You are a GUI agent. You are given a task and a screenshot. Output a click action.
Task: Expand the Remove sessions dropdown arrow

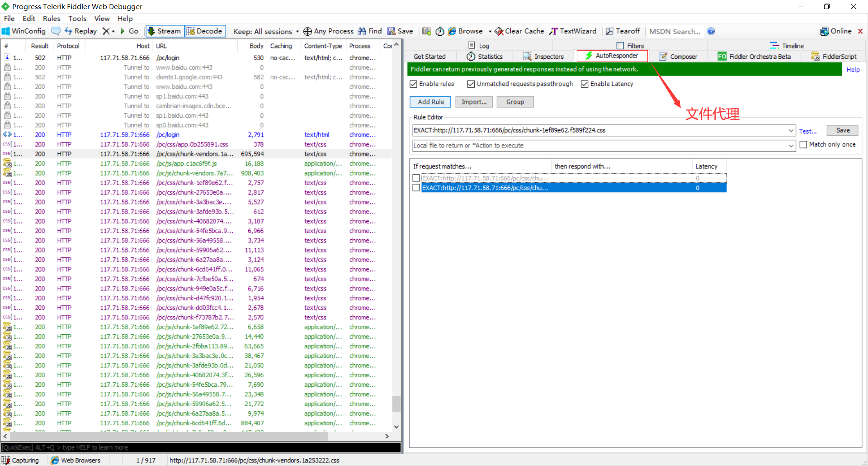[x=113, y=32]
